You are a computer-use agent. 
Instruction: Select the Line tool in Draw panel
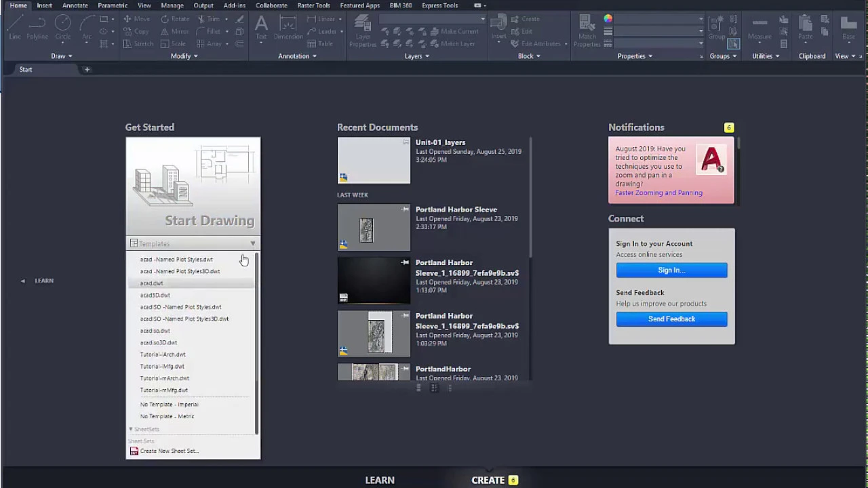pos(14,28)
